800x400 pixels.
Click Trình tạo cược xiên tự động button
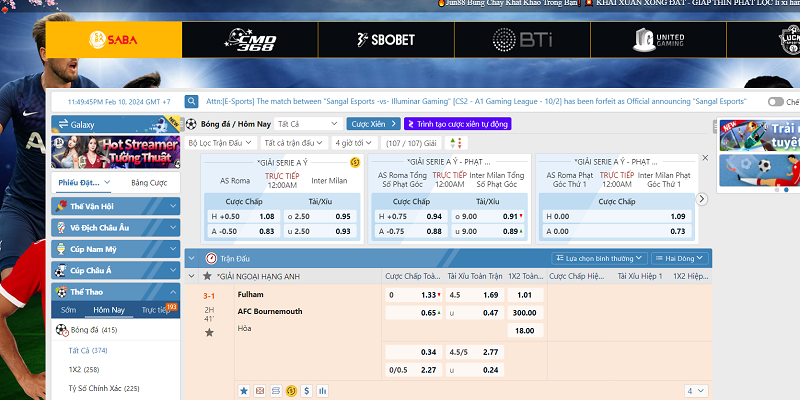coord(457,124)
